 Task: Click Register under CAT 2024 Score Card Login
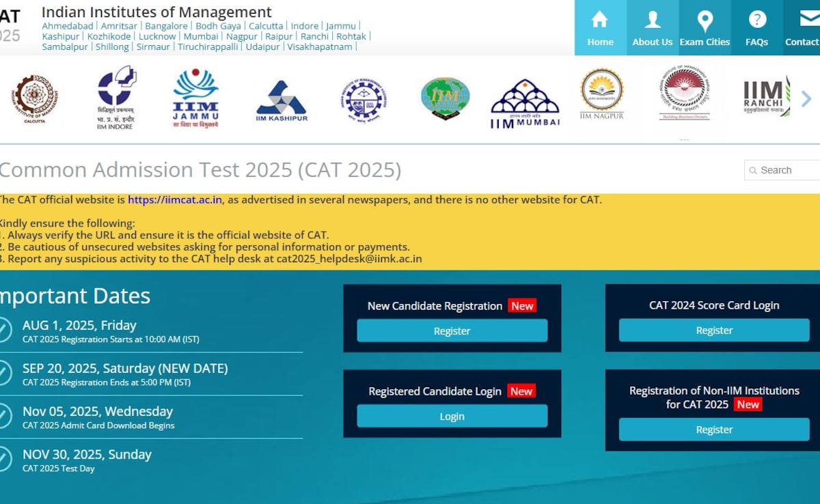tap(714, 330)
